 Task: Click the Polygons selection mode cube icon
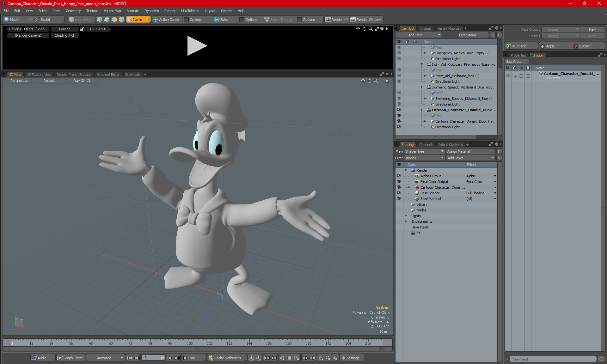tap(114, 20)
